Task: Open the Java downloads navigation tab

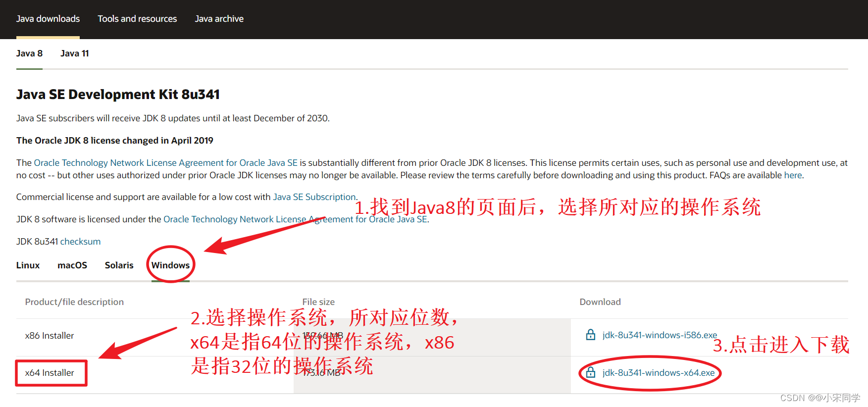Action: pyautogui.click(x=48, y=19)
